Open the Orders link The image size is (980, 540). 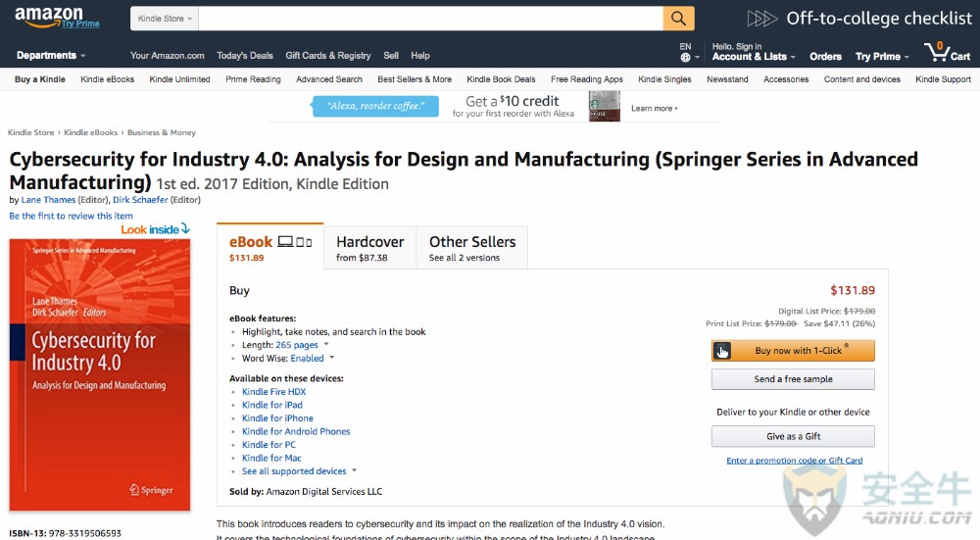825,56
